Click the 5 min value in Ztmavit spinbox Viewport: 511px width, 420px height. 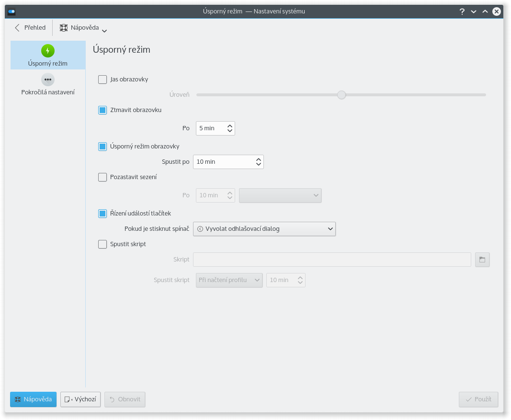(x=207, y=128)
